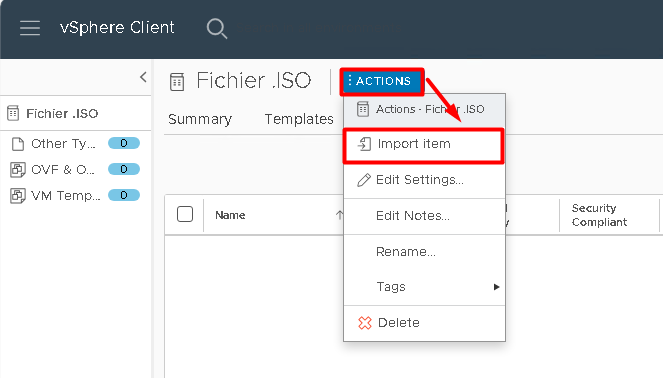Click the OVF & OVA templates icon
663x378 pixels.
point(18,170)
